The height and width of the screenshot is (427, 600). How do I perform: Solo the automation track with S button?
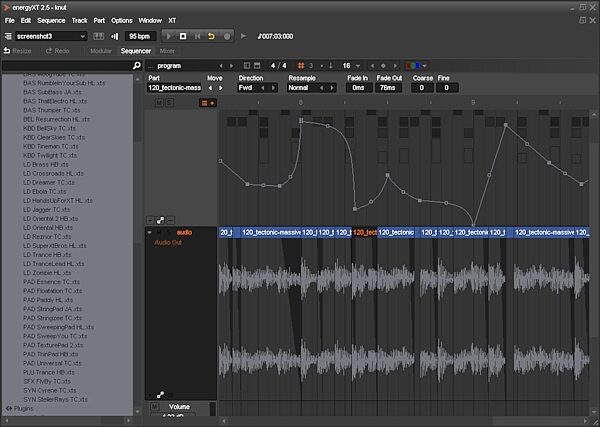[169, 103]
